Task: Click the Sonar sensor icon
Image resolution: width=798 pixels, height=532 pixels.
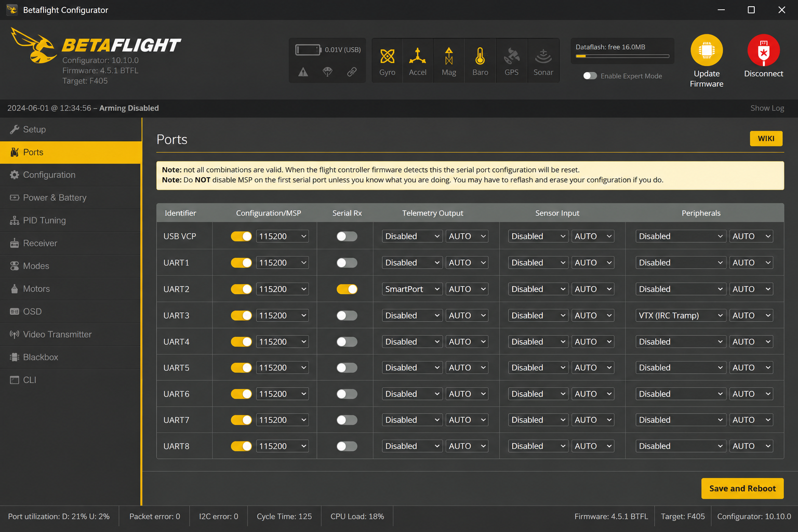Action: pyautogui.click(x=543, y=56)
